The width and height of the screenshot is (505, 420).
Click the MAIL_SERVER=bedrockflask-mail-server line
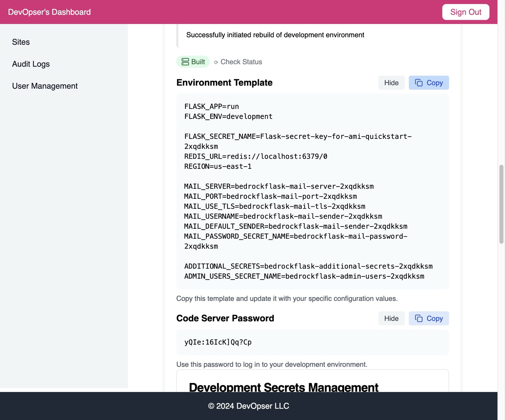coord(279,186)
